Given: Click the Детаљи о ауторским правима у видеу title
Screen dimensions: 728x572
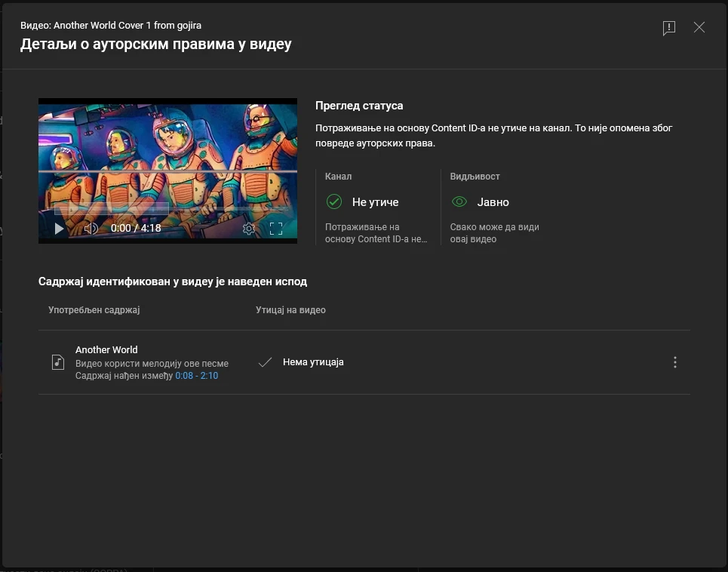Looking at the screenshot, I should (x=155, y=45).
